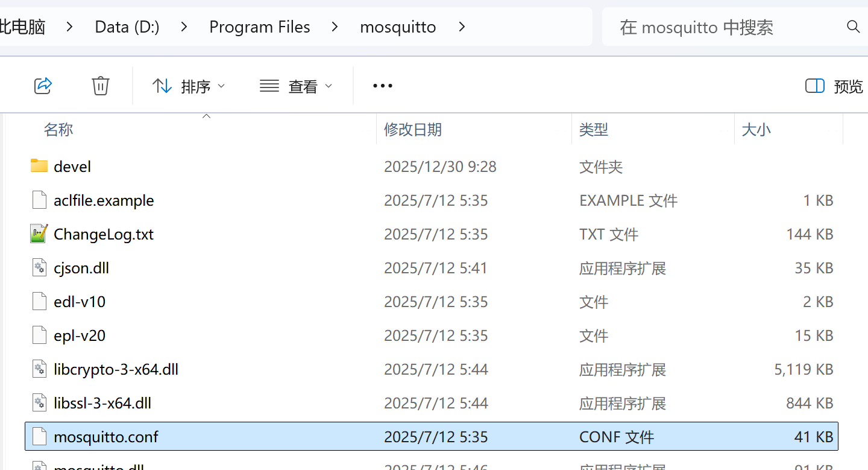Viewport: 868px width, 470px height.
Task: Select the epl-v20 file name
Action: click(x=80, y=335)
